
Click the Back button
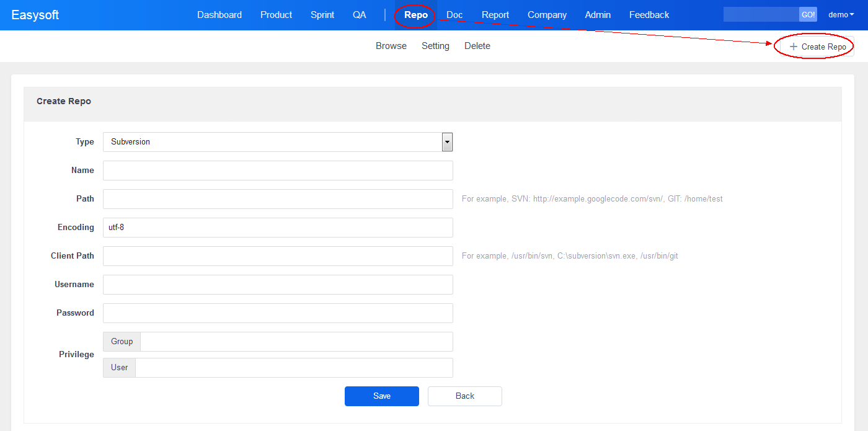click(464, 396)
